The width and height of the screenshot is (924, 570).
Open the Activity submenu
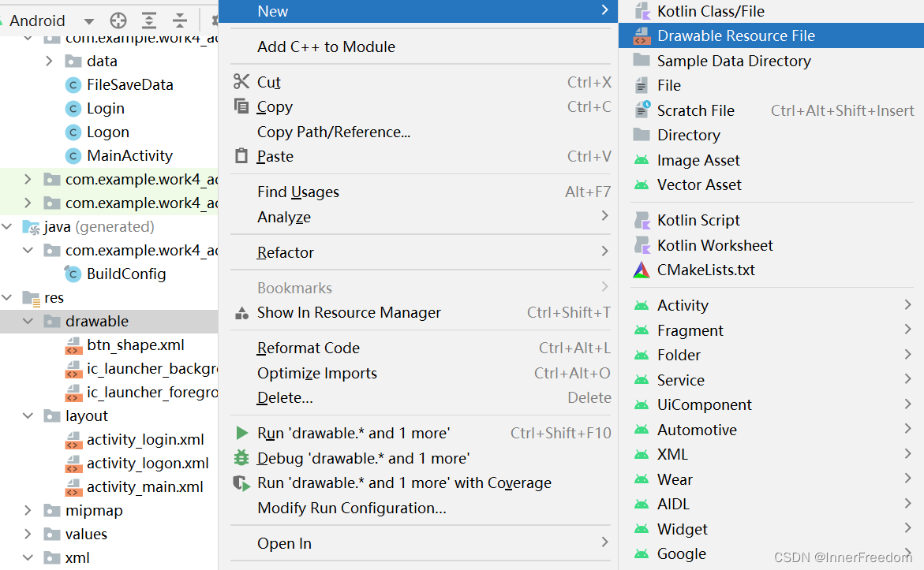(772, 305)
